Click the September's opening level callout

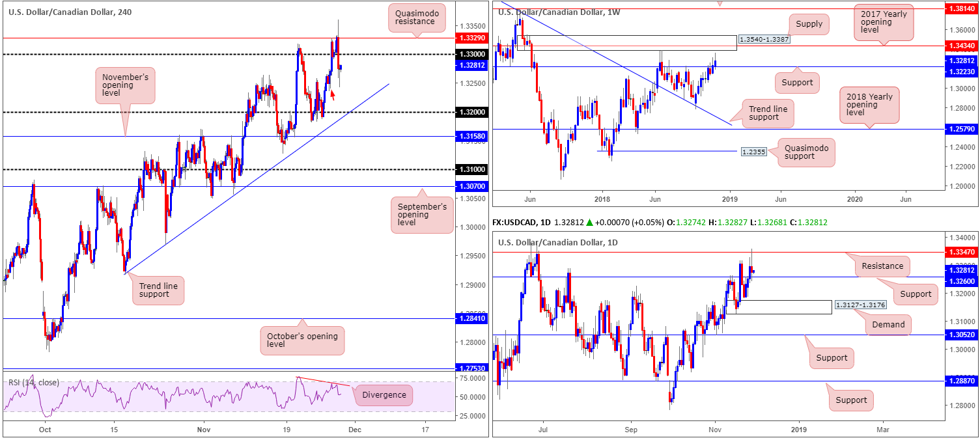(x=422, y=215)
